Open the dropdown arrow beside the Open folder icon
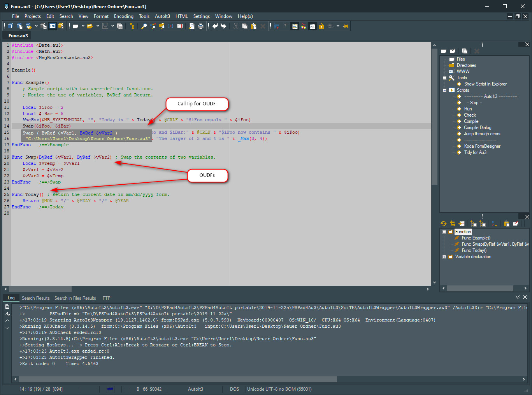The image size is (532, 395). click(x=97, y=26)
